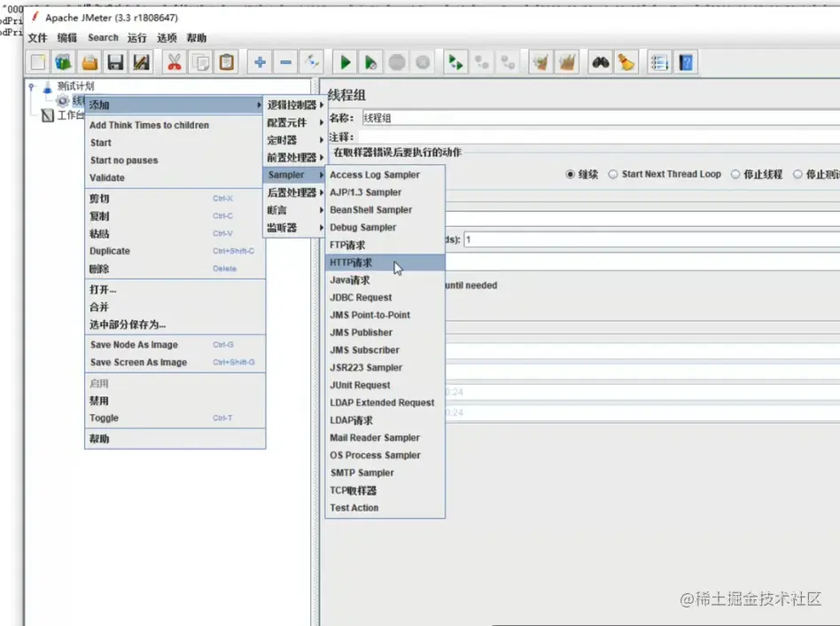Click Start no pauses toolbar icon
The width and height of the screenshot is (840, 626).
pos(370,62)
